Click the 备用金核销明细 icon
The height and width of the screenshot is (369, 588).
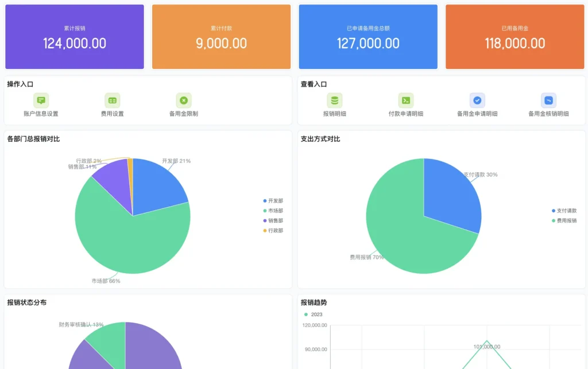click(x=548, y=100)
